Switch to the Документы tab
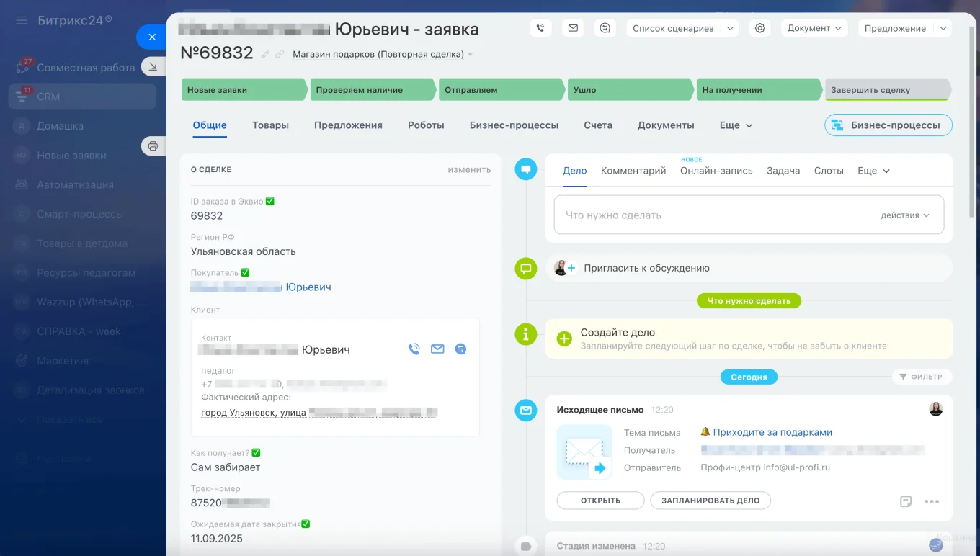 tap(666, 125)
